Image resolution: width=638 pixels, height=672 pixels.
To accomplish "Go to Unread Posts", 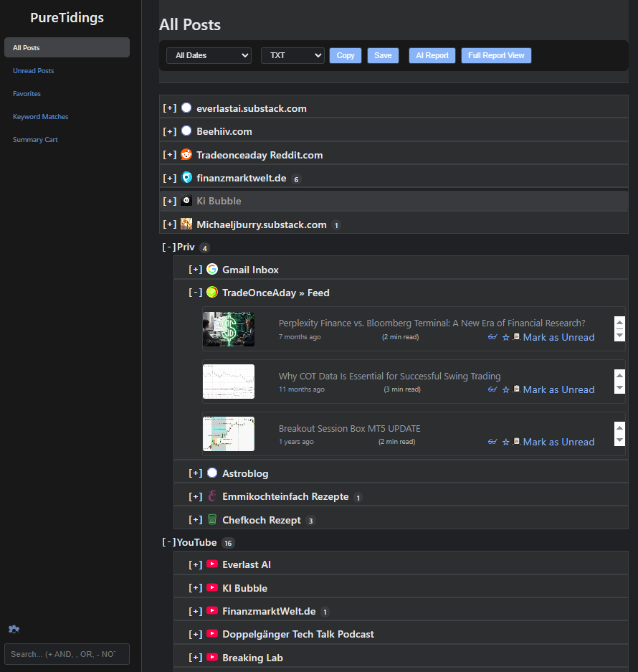I will click(x=34, y=71).
